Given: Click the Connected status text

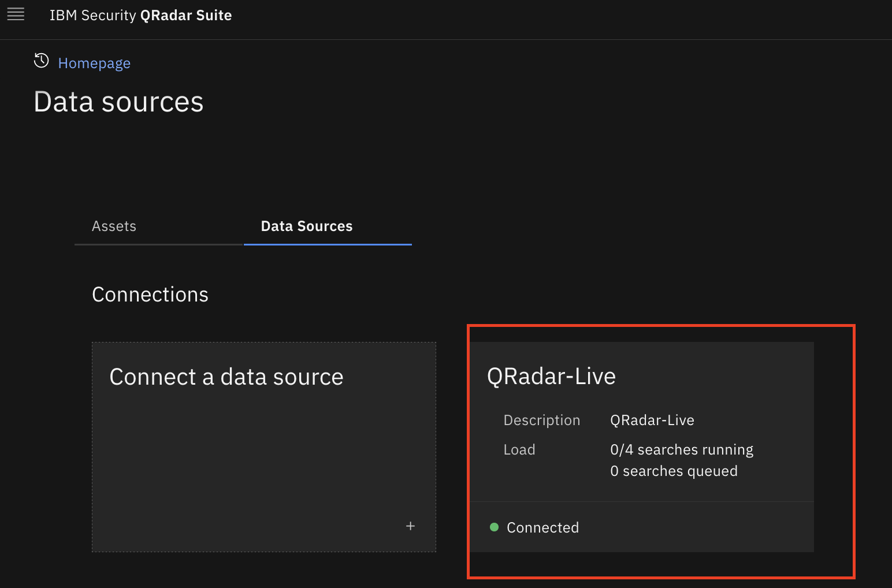Looking at the screenshot, I should 542,527.
